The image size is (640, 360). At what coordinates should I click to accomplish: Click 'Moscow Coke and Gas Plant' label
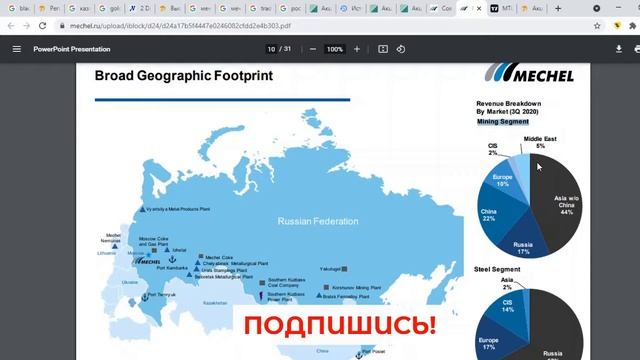coord(153,241)
